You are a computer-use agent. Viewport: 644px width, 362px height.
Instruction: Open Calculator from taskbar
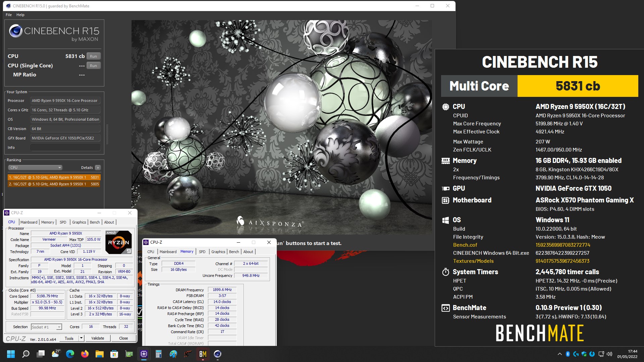point(159,354)
